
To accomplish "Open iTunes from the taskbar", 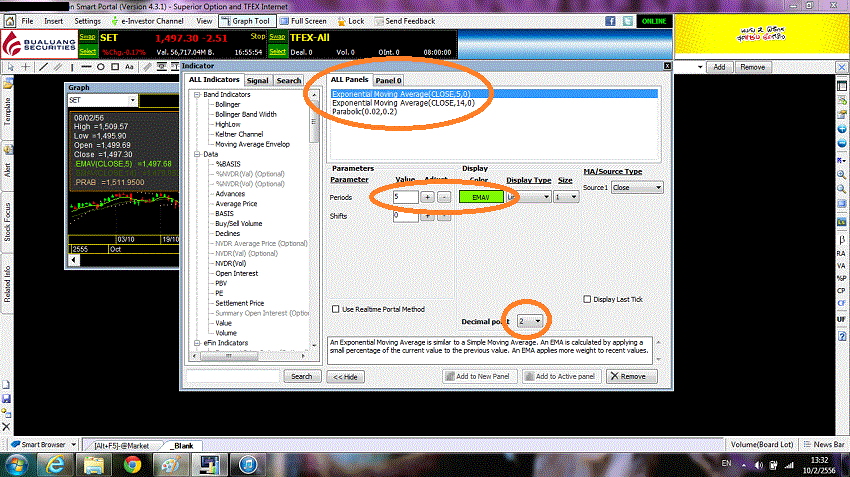I will coord(248,465).
